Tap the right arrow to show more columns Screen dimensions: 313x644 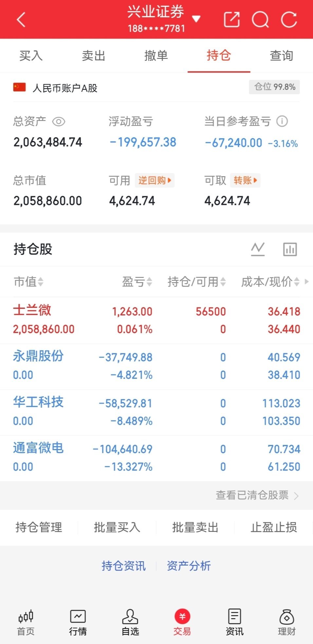(306, 281)
